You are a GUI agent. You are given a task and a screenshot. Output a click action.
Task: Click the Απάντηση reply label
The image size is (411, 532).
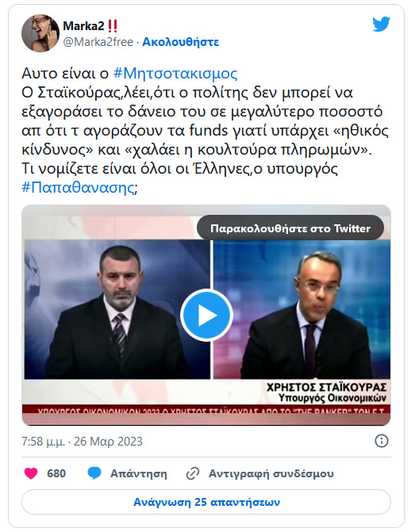[139, 473]
